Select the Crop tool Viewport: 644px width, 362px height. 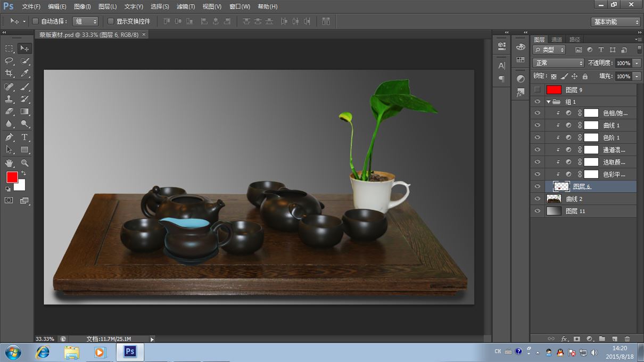pyautogui.click(x=9, y=74)
